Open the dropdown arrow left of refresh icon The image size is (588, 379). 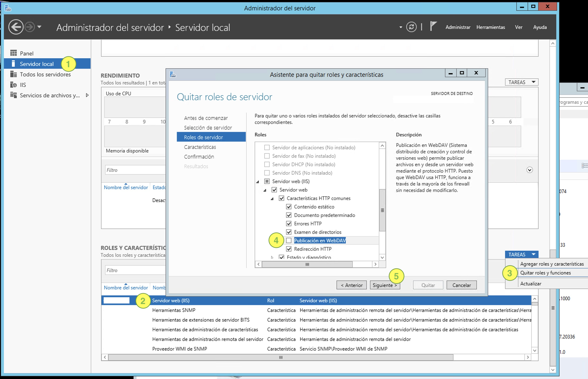point(401,27)
